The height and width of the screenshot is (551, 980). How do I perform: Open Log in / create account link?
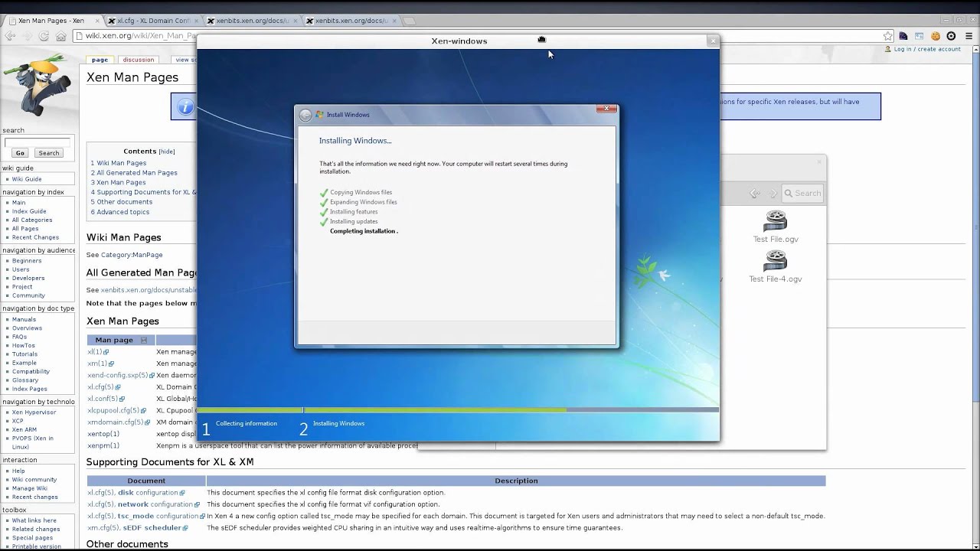(x=927, y=49)
